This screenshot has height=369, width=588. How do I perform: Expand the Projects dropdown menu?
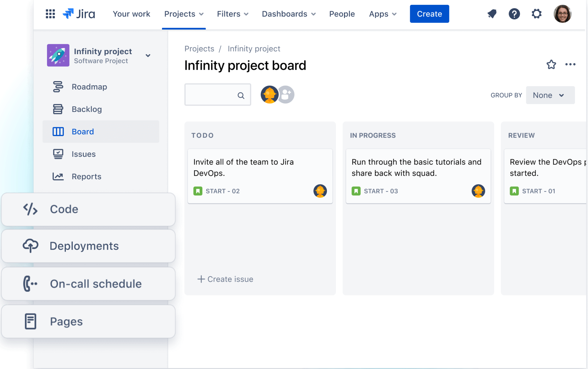(x=184, y=14)
